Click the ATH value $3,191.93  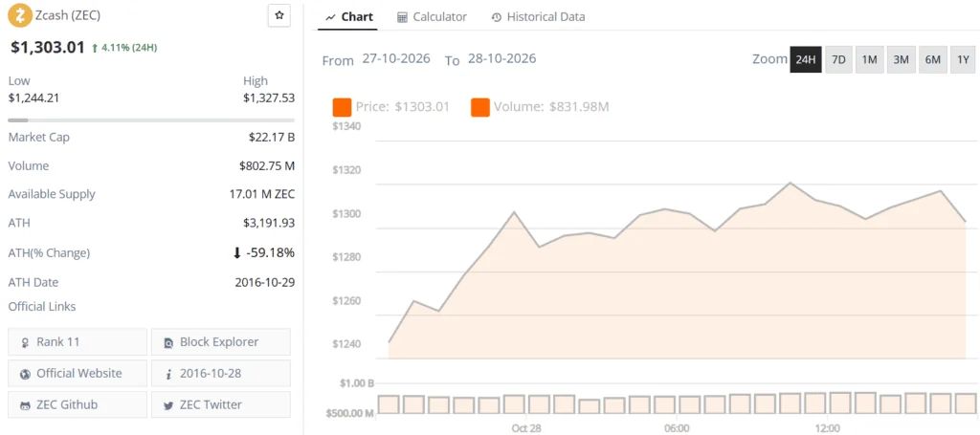coord(269,223)
